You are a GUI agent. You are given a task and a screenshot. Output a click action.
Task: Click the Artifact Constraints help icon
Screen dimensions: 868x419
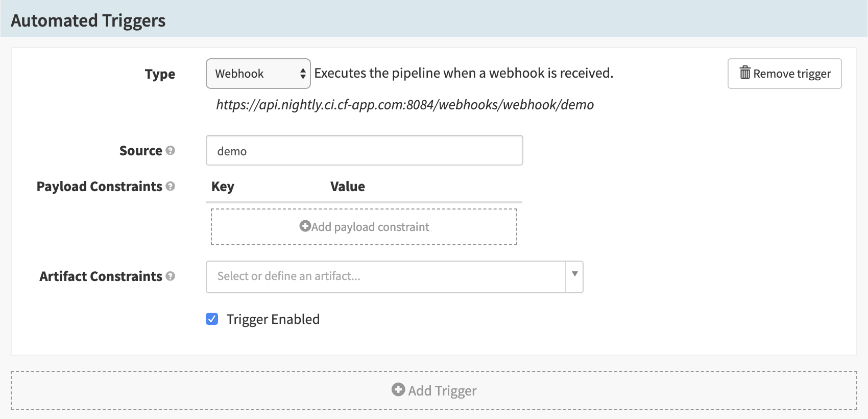[171, 276]
